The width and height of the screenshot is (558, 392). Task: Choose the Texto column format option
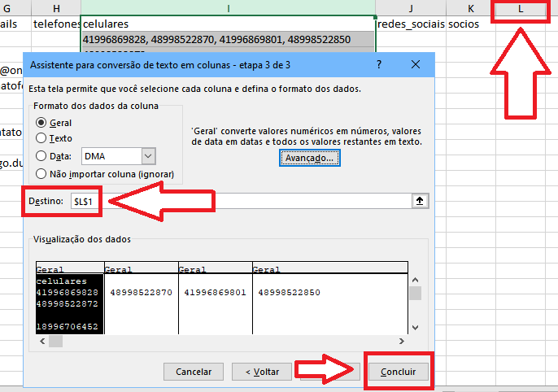coord(41,138)
